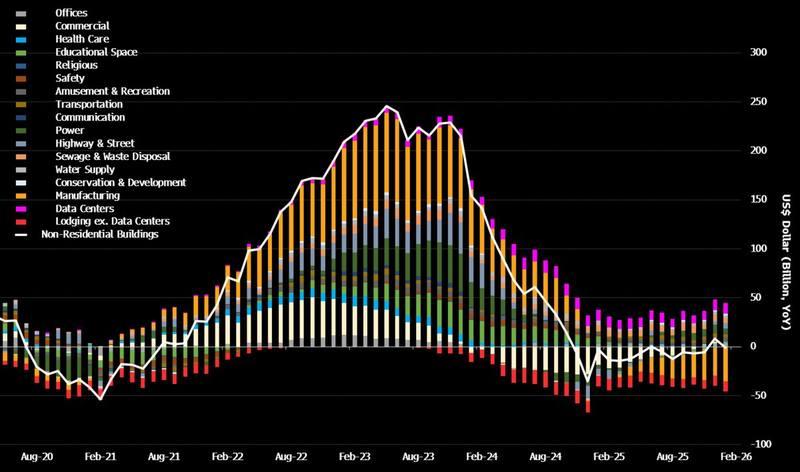The width and height of the screenshot is (800, 472).
Task: Select the 'Water Supply' legend label
Action: 85,170
